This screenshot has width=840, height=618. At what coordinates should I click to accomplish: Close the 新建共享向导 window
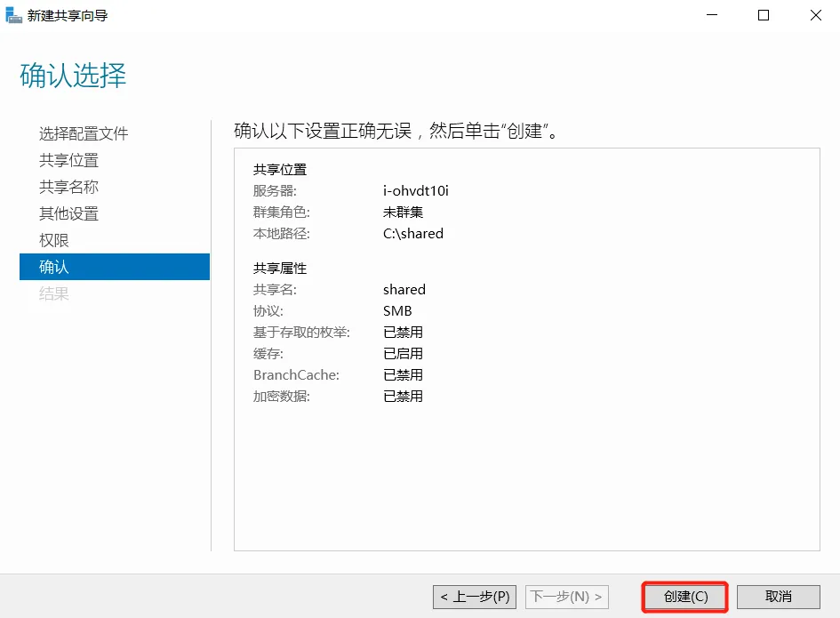(x=815, y=15)
